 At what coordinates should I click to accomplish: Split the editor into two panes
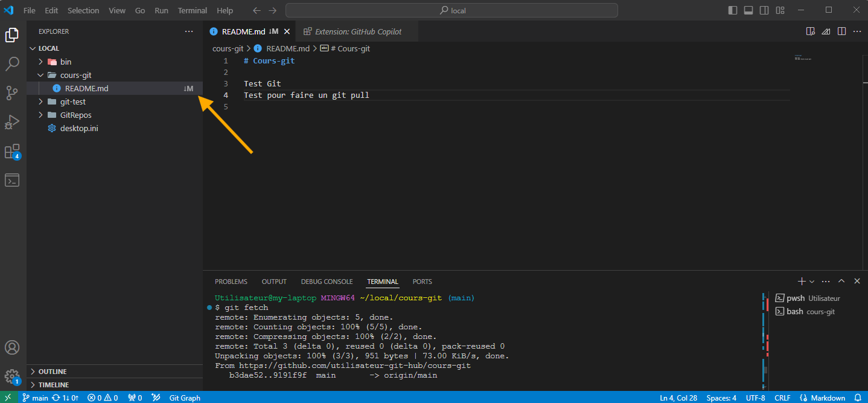pos(841,31)
